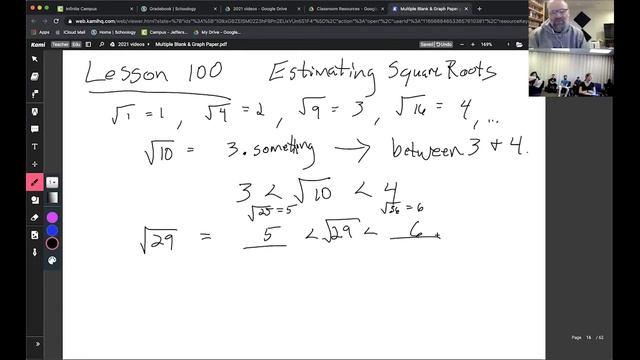Pick the blue pen color
The width and height of the screenshot is (640, 360).
click(52, 231)
